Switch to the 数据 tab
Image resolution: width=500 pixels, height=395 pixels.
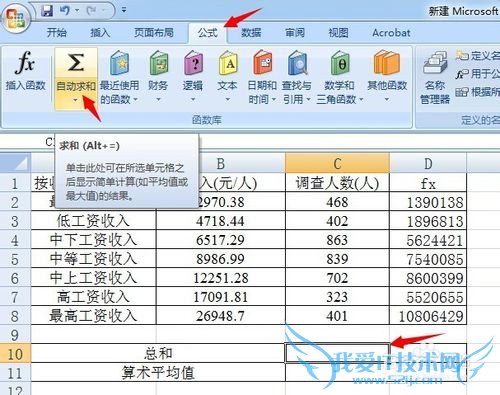[x=251, y=33]
